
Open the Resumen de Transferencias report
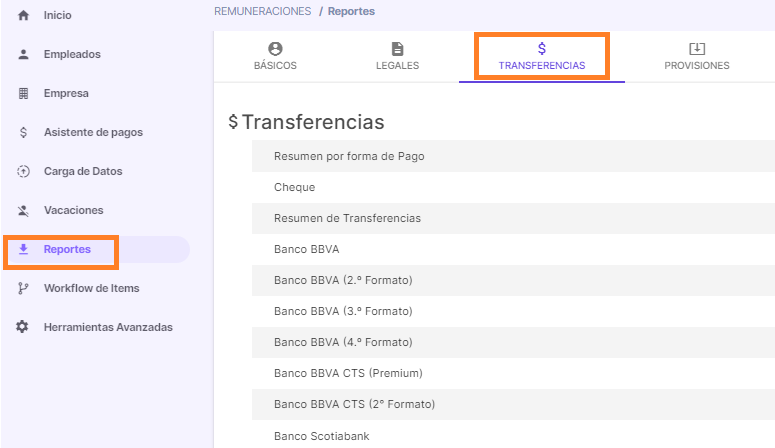(x=347, y=218)
